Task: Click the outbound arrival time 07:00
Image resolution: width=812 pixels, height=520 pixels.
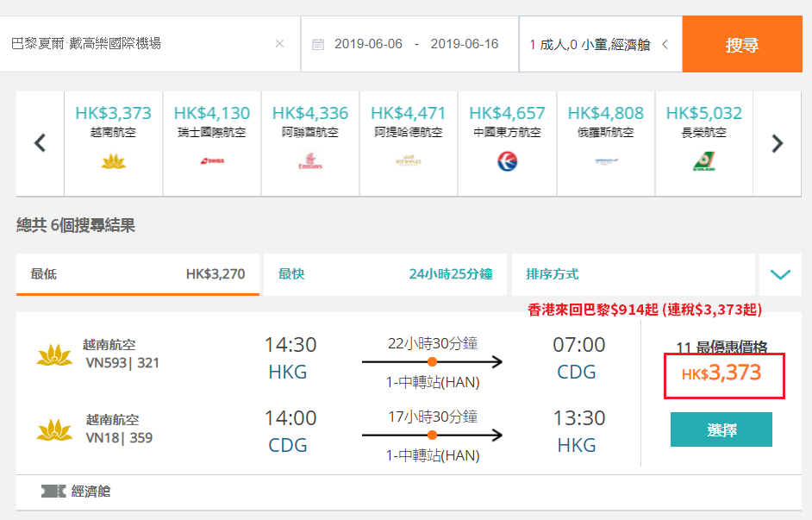Action: (579, 345)
